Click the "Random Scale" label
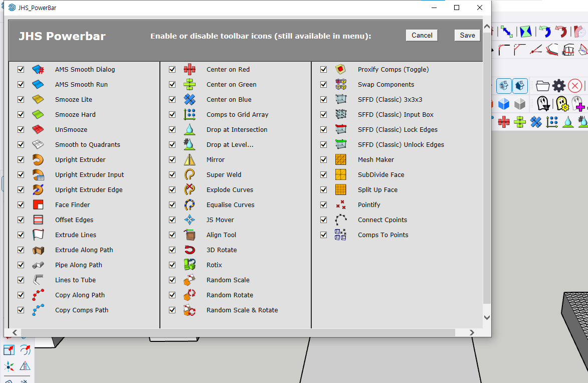Screen dimensions: 588x383 [228, 280]
